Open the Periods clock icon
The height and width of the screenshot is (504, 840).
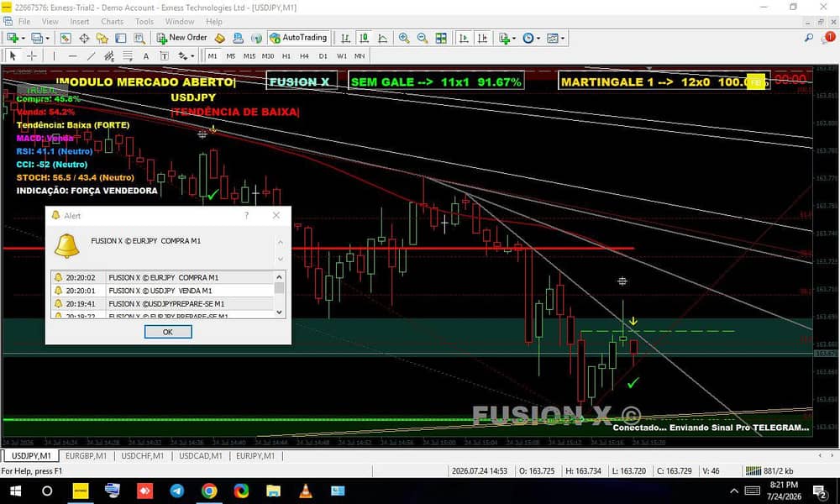tap(528, 38)
